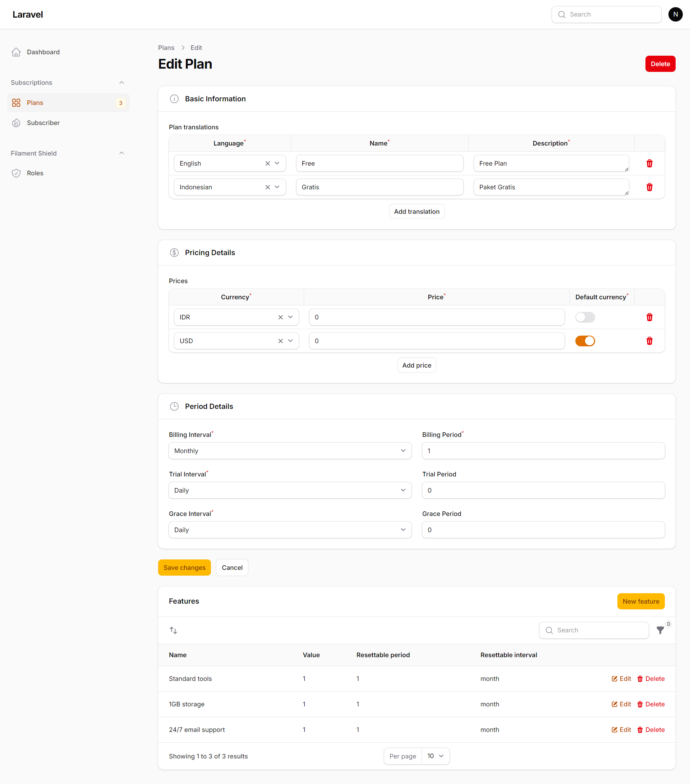Delete the Standard tools feature
Screen dimensions: 690x784
[650, 678]
